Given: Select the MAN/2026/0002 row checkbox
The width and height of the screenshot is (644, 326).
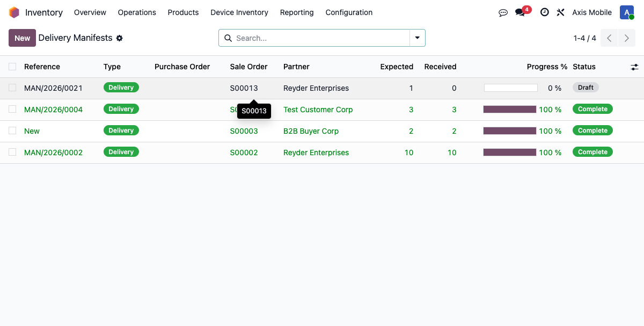Looking at the screenshot, I should coord(12,153).
